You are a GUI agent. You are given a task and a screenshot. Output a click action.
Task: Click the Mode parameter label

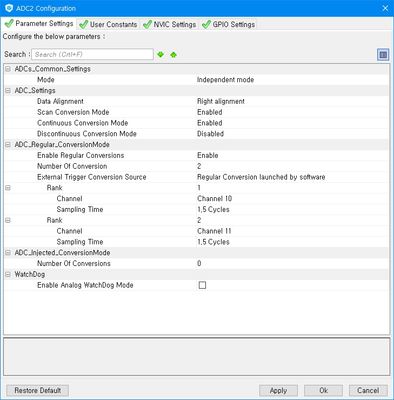tap(46, 80)
